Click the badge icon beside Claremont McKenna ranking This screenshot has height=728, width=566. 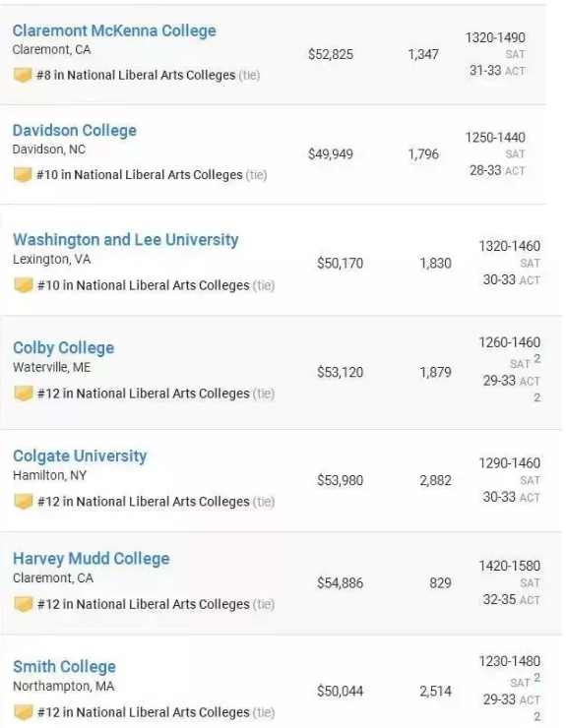pyautogui.click(x=23, y=75)
